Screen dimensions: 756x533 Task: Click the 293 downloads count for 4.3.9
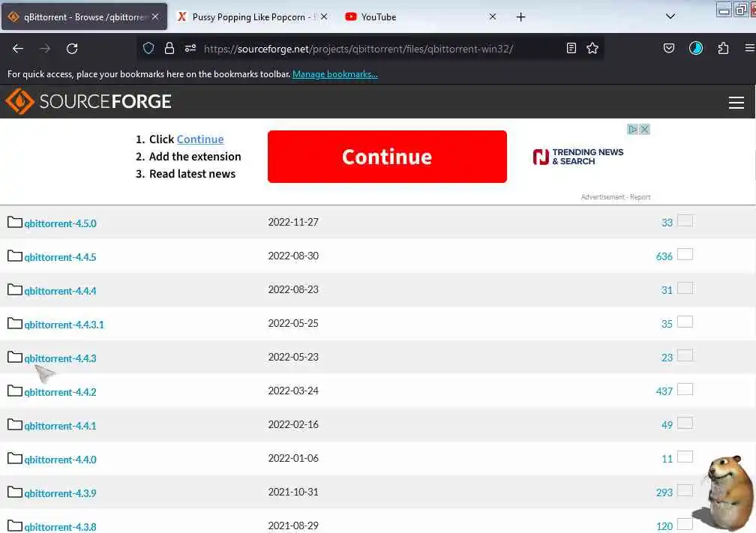coord(664,493)
